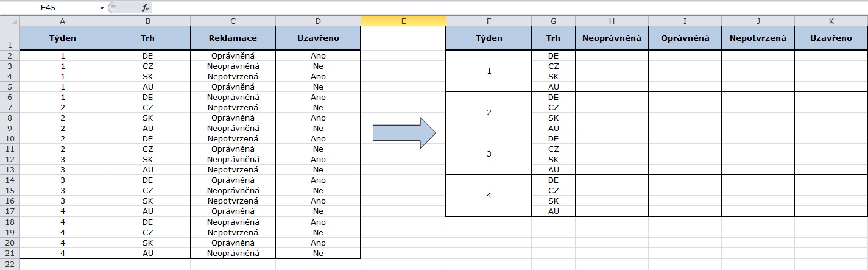Image resolution: width=868 pixels, height=270 pixels.
Task: Select cell G2 containing DE
Action: click(x=553, y=56)
